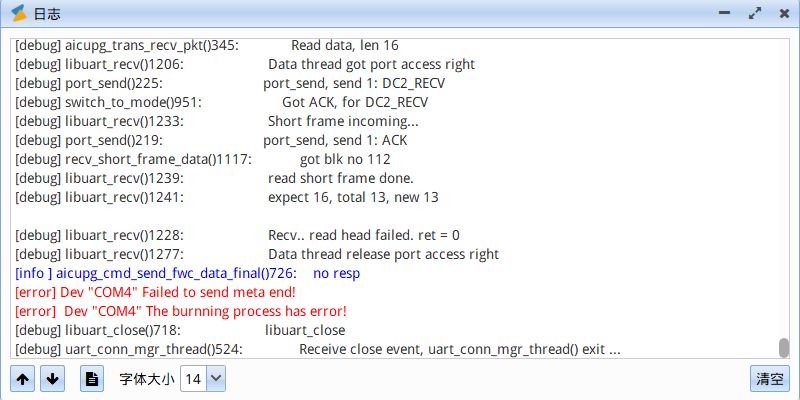Click the blue "no resp" info line
This screenshot has width=800, height=400.
tap(188, 273)
